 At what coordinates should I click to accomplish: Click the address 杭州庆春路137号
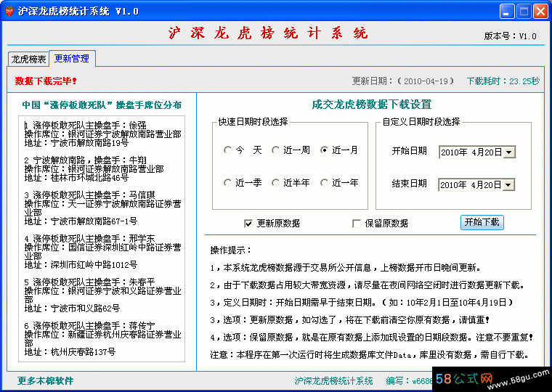click(x=70, y=351)
